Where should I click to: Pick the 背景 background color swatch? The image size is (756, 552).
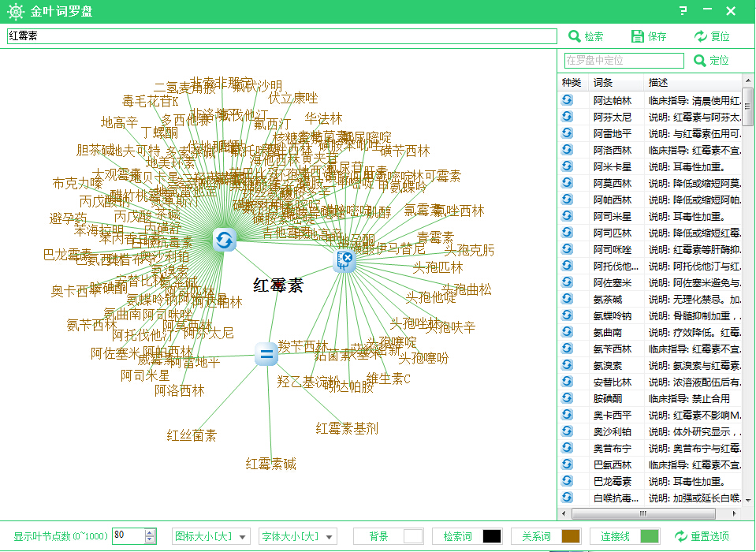[x=413, y=536]
